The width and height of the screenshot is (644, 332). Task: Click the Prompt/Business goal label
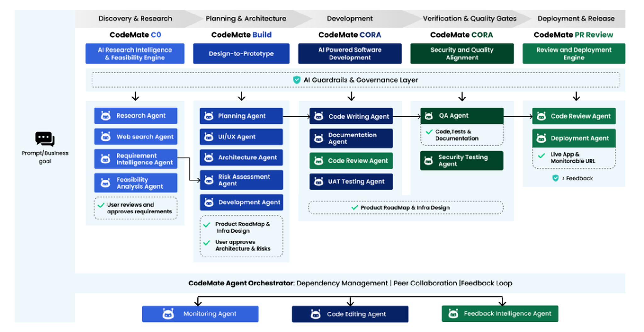coord(45,157)
